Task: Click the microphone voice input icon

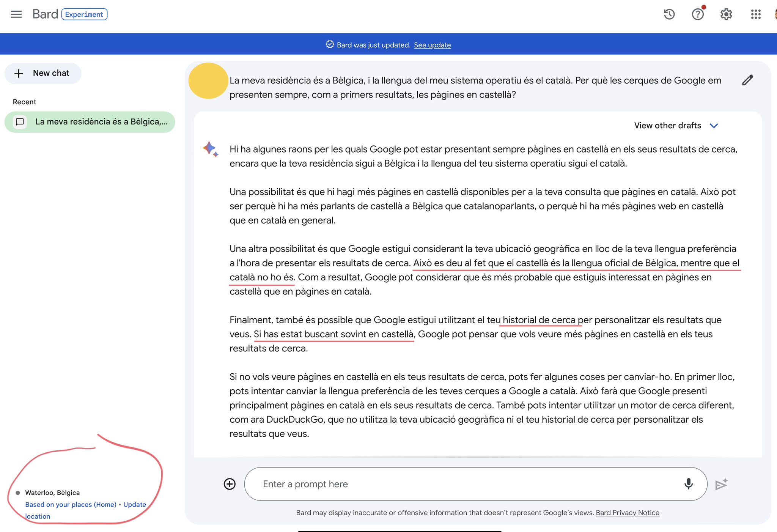Action: pos(688,484)
